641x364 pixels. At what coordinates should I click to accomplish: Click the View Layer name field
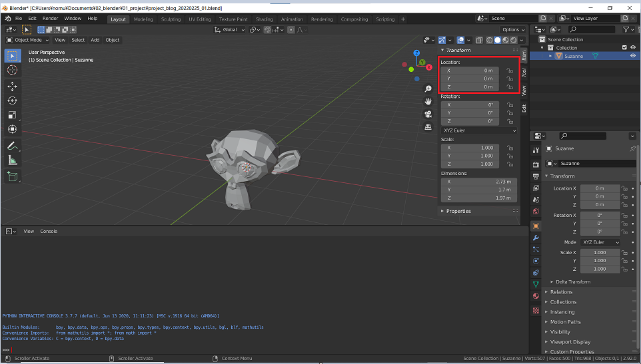coord(596,19)
